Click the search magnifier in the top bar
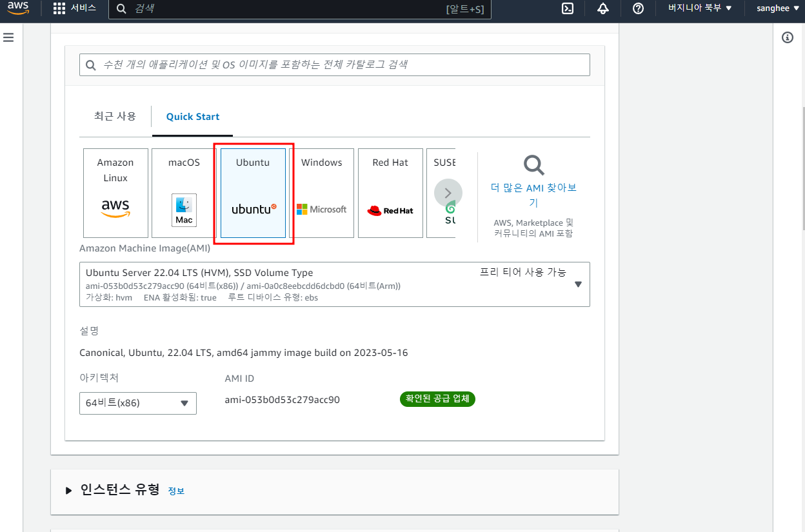The height and width of the screenshot is (532, 805). tap(121, 9)
